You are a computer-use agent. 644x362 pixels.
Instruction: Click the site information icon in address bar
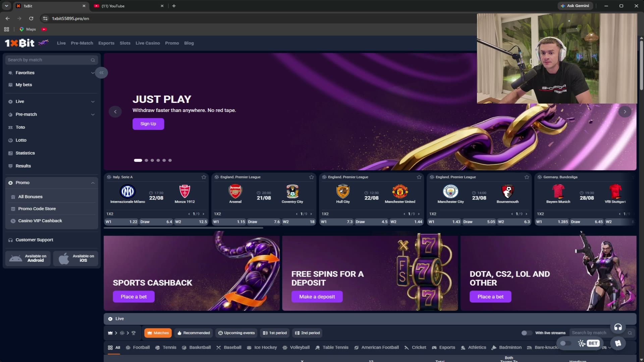point(45,18)
